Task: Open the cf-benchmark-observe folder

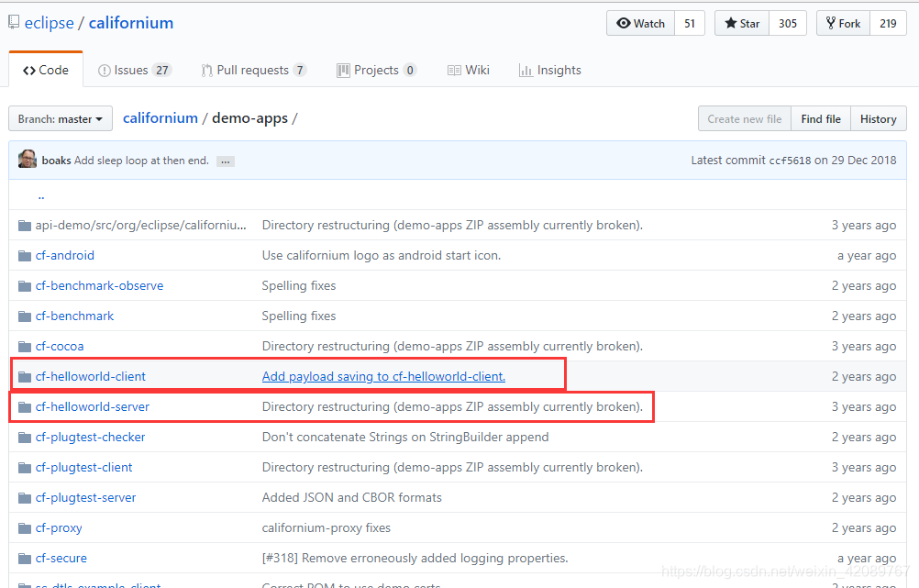Action: point(99,285)
